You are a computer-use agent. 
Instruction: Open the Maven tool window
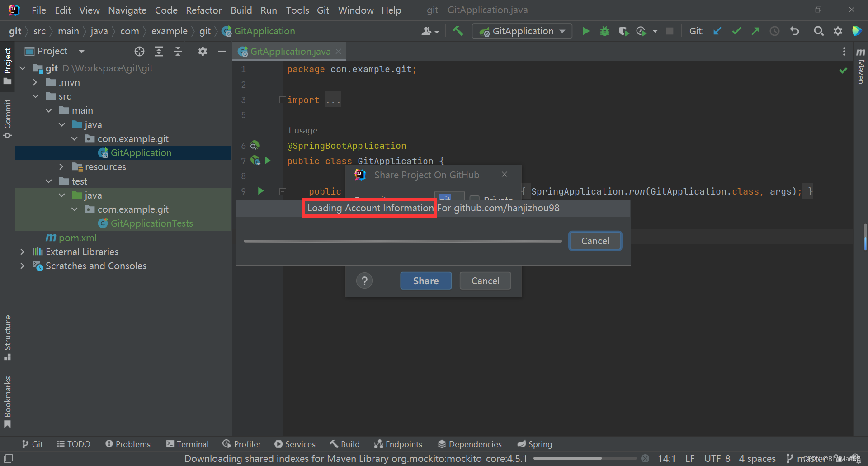[x=861, y=66]
